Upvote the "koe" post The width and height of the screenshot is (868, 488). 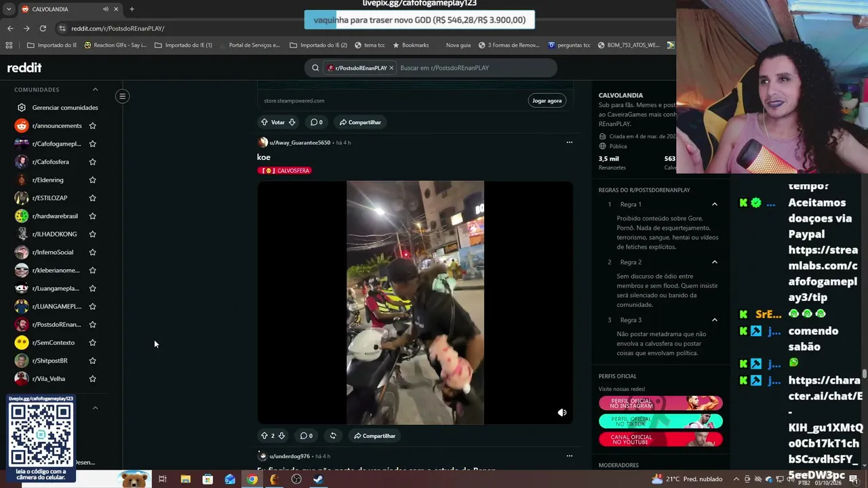264,436
